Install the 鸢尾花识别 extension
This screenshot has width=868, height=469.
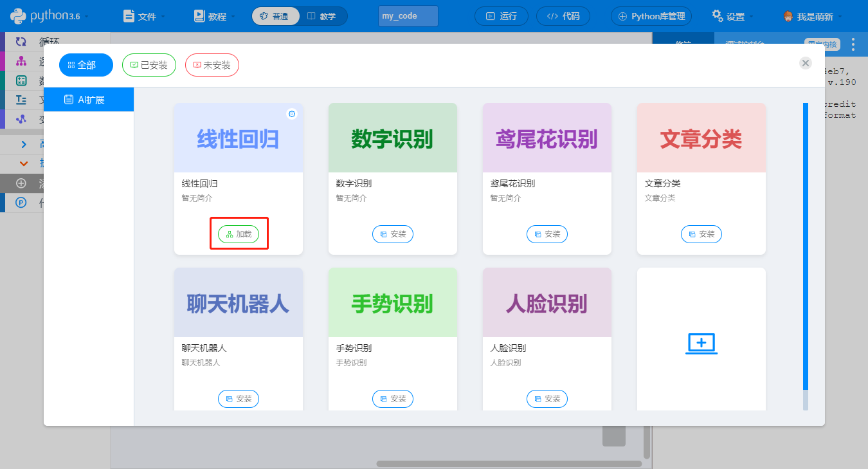pos(547,234)
